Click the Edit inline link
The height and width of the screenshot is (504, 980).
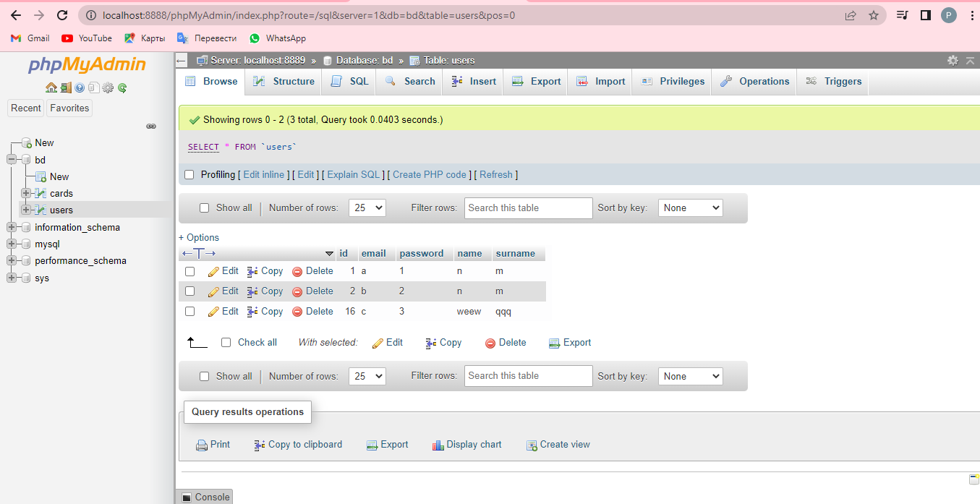click(264, 175)
